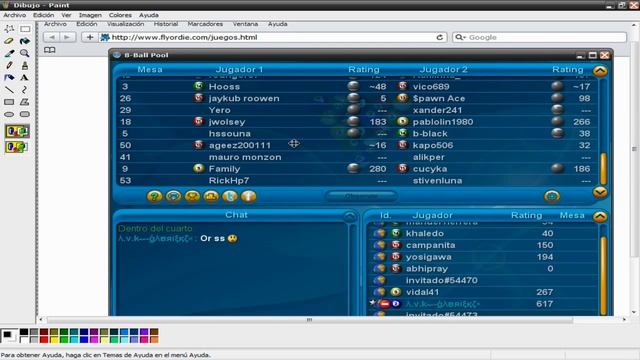Select the Free-Form Select tool

click(x=9, y=29)
